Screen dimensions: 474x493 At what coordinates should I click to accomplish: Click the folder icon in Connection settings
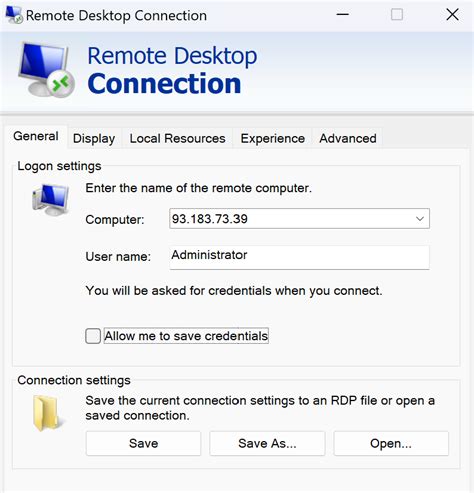48,413
